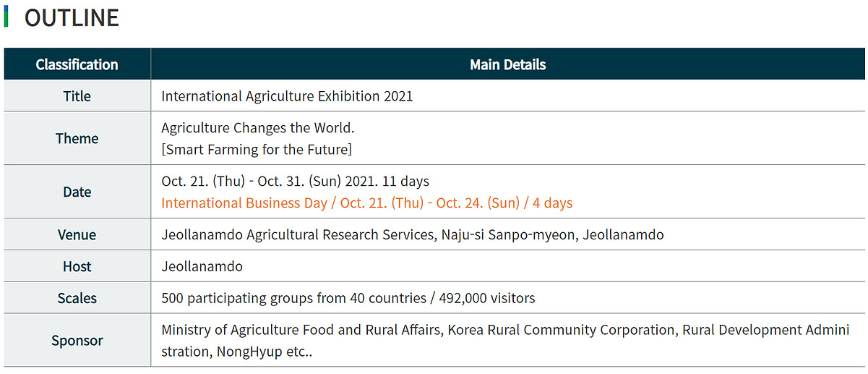Click Smart Farming for the Future line
This screenshot has width=868, height=374.
click(x=257, y=150)
